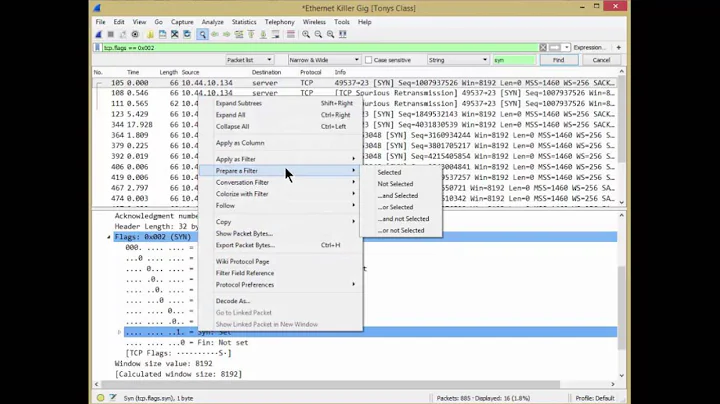Open the Analyze menu
This screenshot has width=720, height=404.
[x=213, y=22]
